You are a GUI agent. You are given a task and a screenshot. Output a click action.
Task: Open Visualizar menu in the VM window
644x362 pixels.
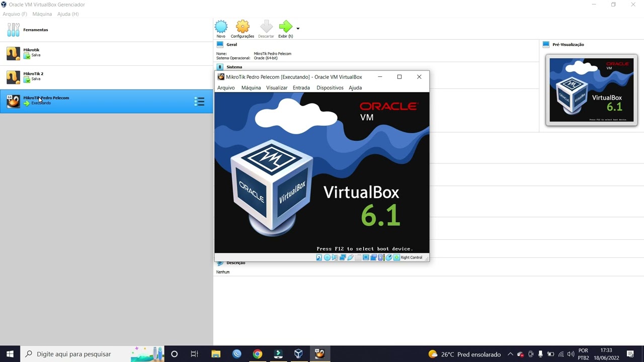tap(277, 87)
